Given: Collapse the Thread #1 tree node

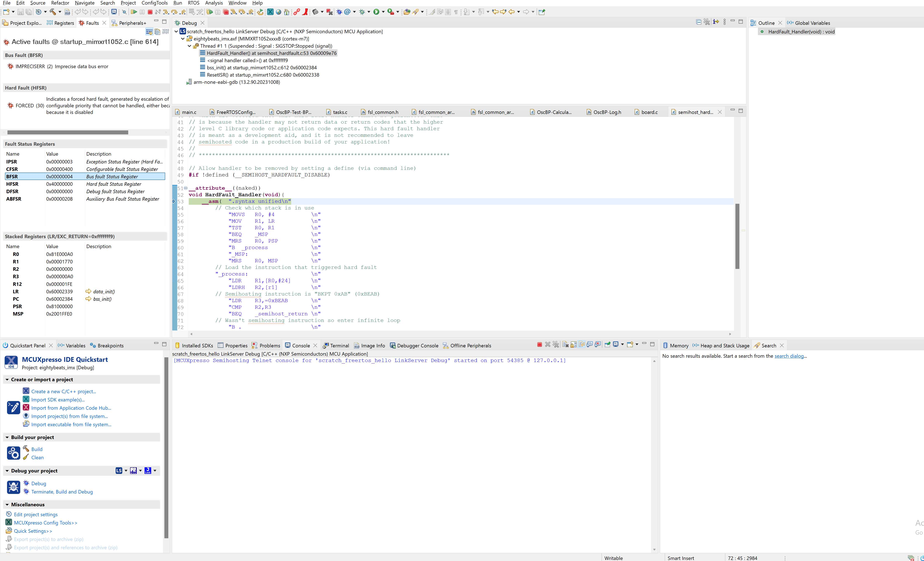Looking at the screenshot, I should (x=189, y=46).
